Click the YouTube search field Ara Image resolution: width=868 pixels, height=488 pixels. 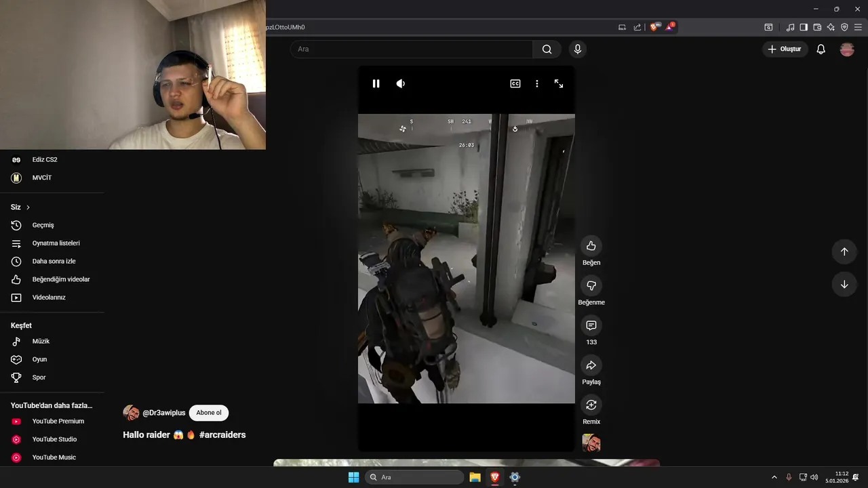[x=412, y=49]
